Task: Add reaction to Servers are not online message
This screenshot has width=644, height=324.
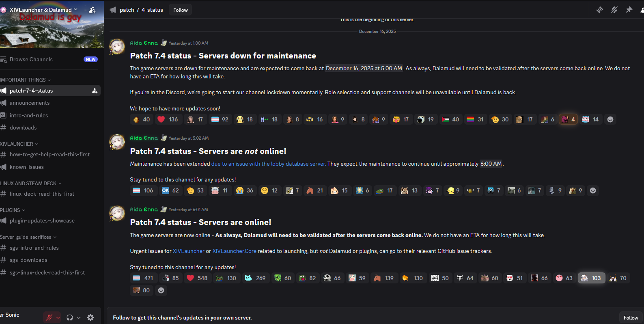Action: [593, 190]
